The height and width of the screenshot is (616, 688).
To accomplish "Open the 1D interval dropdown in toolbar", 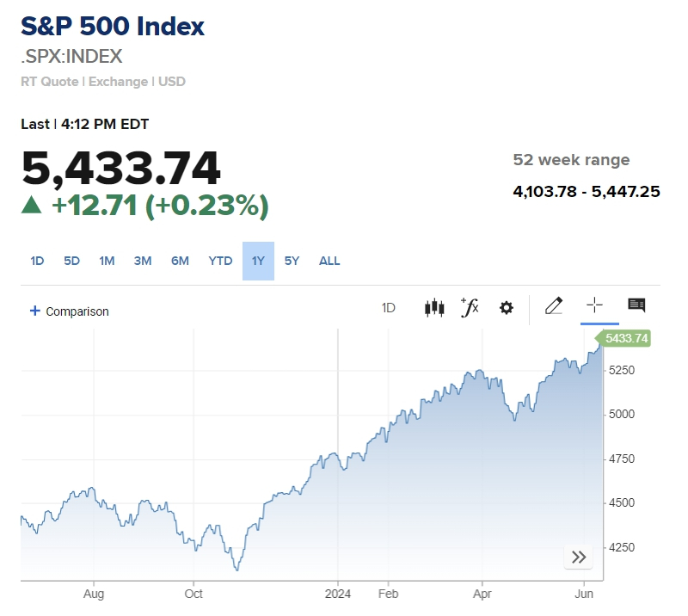I will click(389, 307).
